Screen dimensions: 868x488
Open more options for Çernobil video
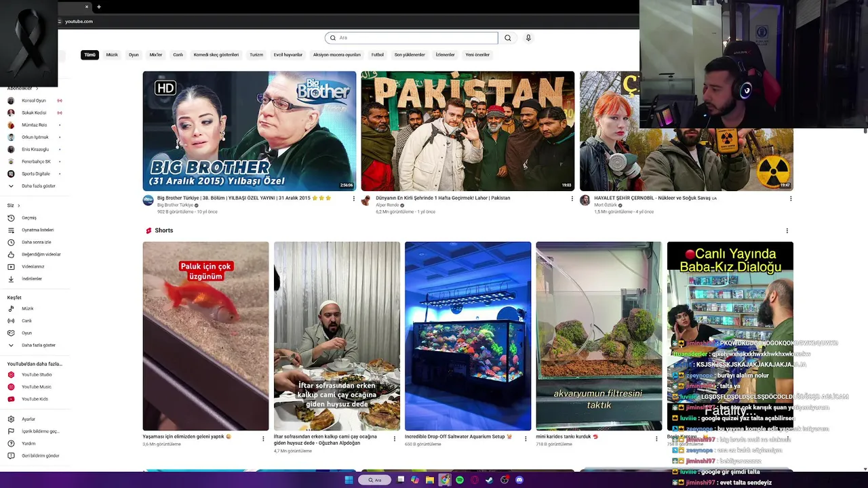(x=790, y=199)
